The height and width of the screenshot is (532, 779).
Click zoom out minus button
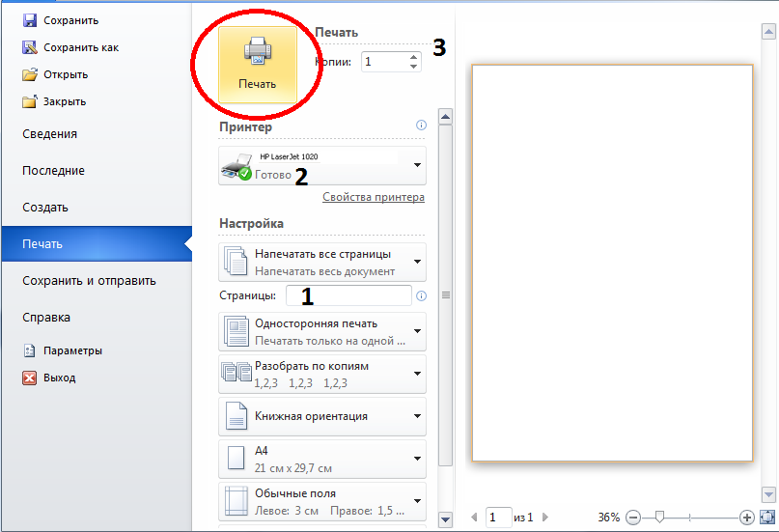[633, 518]
